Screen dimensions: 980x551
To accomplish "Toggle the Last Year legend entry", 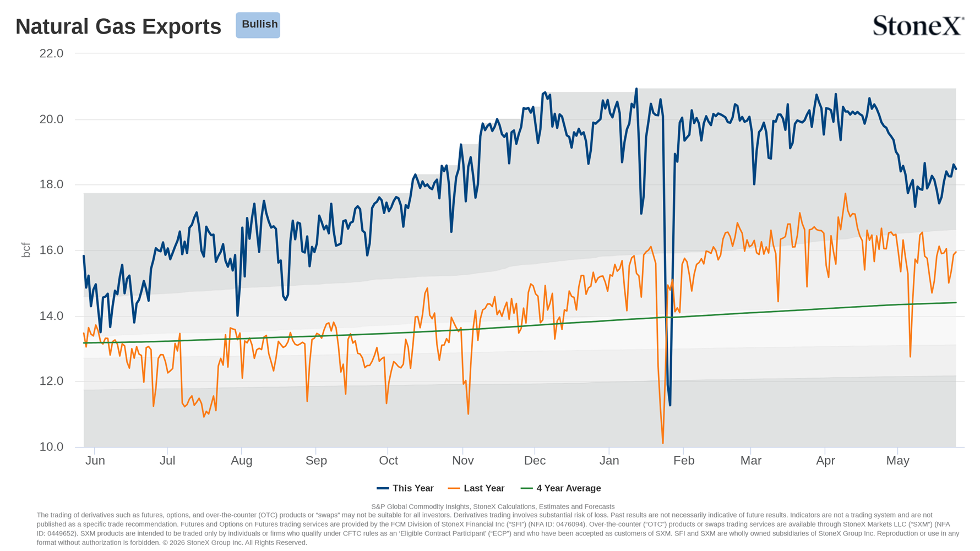I will click(476, 488).
